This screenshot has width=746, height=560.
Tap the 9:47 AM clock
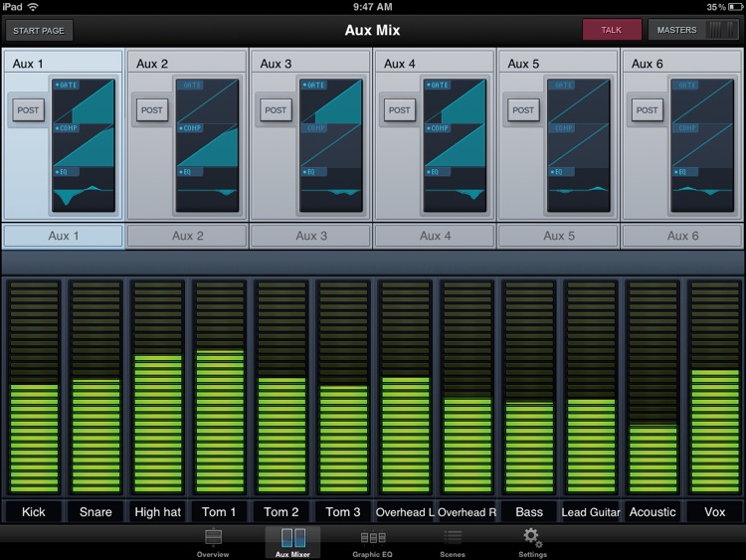pyautogui.click(x=373, y=7)
